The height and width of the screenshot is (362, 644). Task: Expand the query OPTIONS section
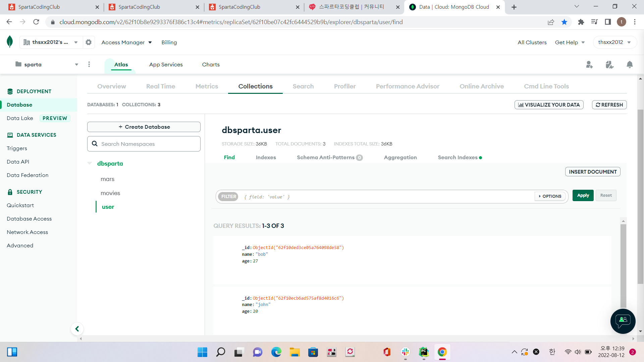550,196
